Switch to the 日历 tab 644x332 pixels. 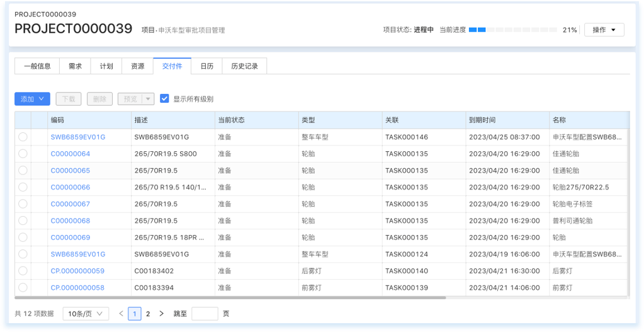(206, 66)
